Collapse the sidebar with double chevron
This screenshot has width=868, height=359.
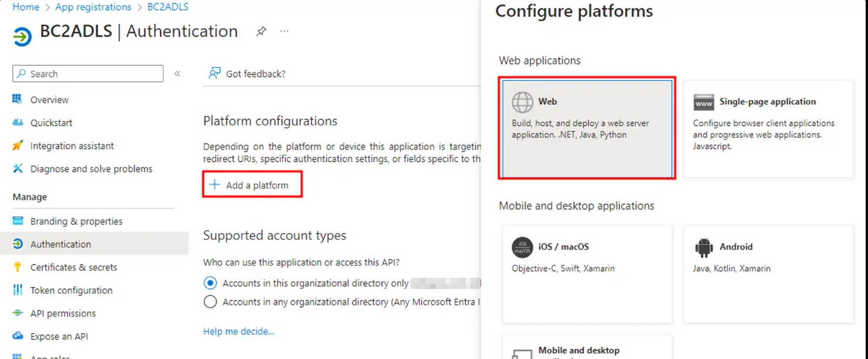(x=177, y=74)
